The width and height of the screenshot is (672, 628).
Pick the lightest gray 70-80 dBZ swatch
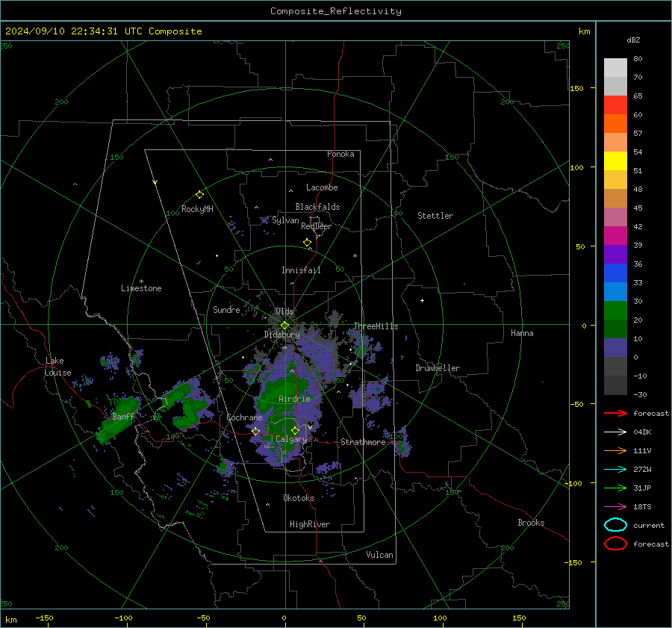tap(615, 68)
